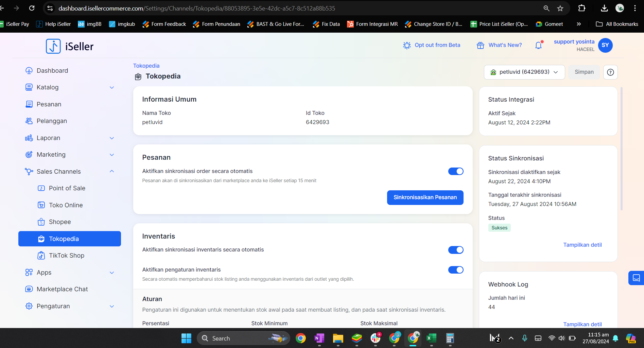Click the Opt out from Beta star icon
The image size is (644, 348).
(407, 45)
